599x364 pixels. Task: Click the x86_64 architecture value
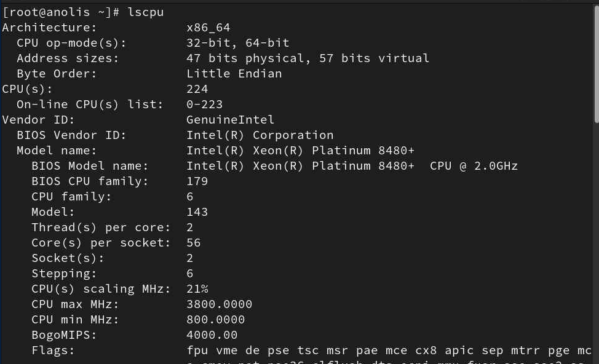pos(208,28)
